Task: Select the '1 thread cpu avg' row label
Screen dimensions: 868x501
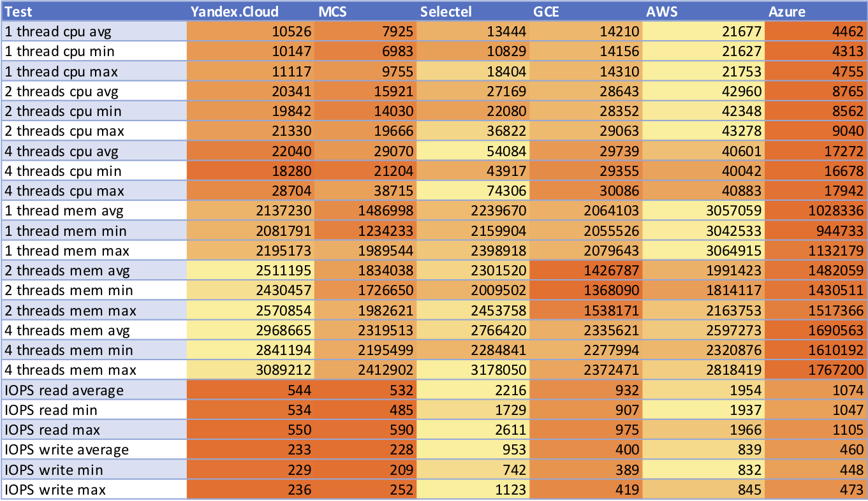Action: [94, 31]
